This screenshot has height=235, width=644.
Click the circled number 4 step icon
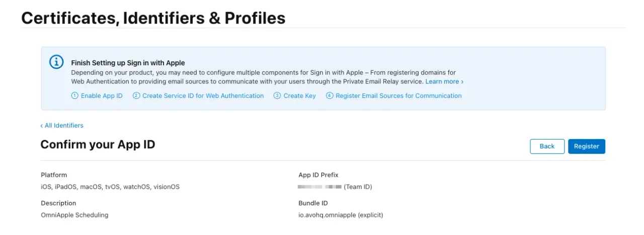coord(330,96)
